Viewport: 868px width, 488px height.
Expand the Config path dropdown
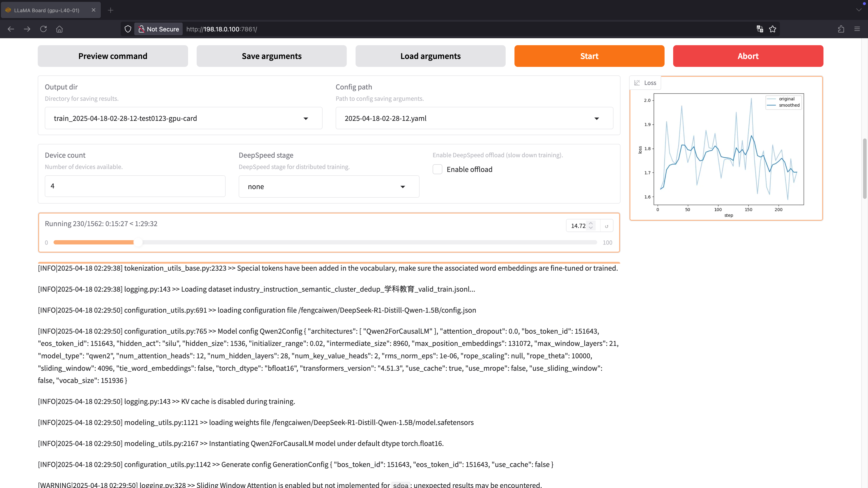[x=597, y=119]
